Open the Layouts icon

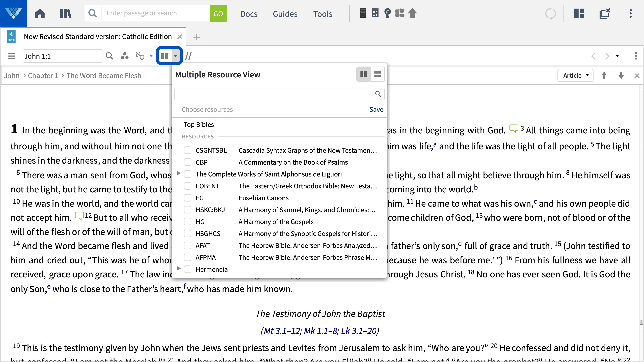pos(579,13)
